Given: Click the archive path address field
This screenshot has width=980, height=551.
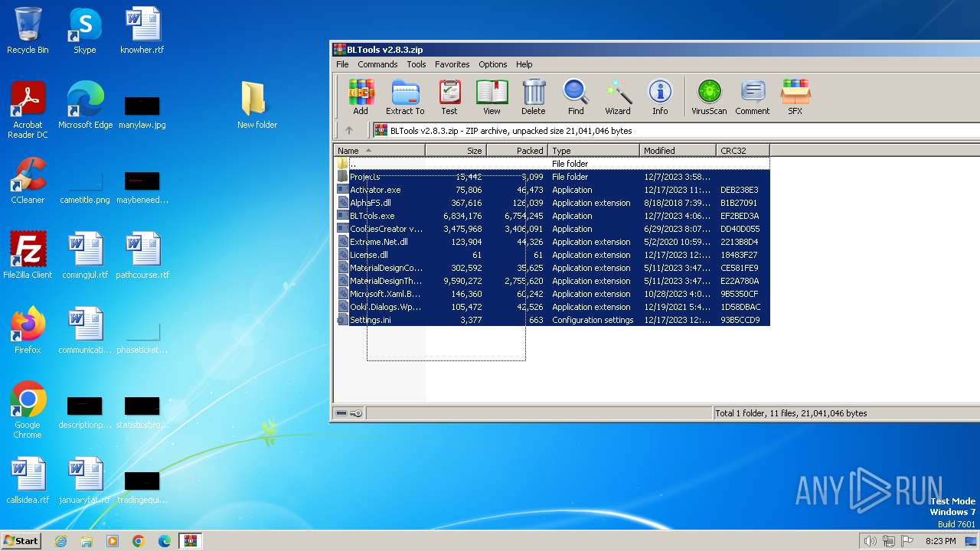Looking at the screenshot, I should coord(675,131).
